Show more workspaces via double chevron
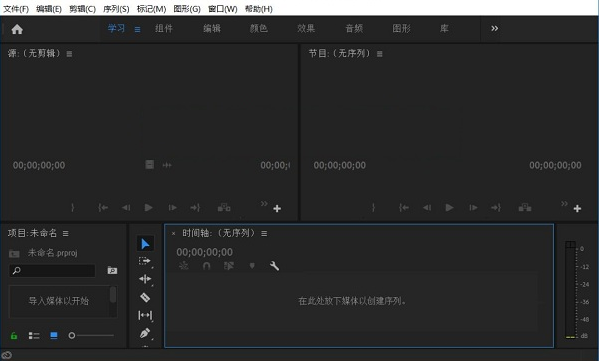This screenshot has width=599, height=361. [494, 28]
